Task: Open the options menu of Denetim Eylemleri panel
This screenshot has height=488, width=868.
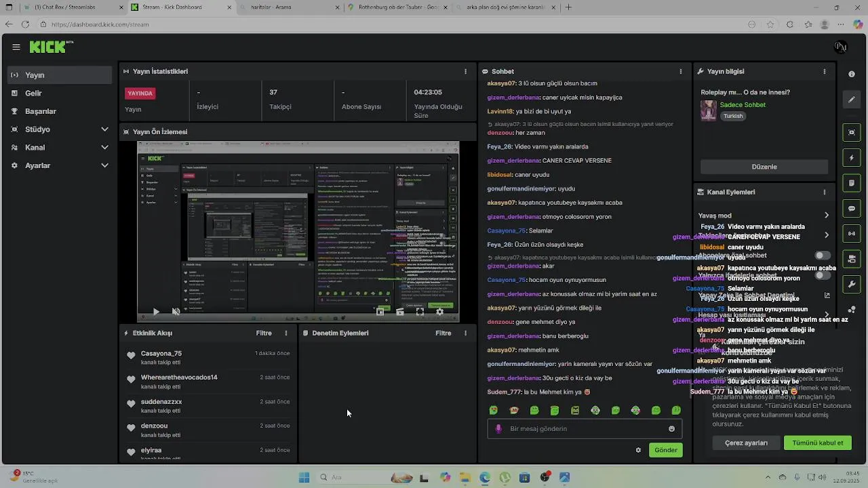Action: (x=465, y=333)
